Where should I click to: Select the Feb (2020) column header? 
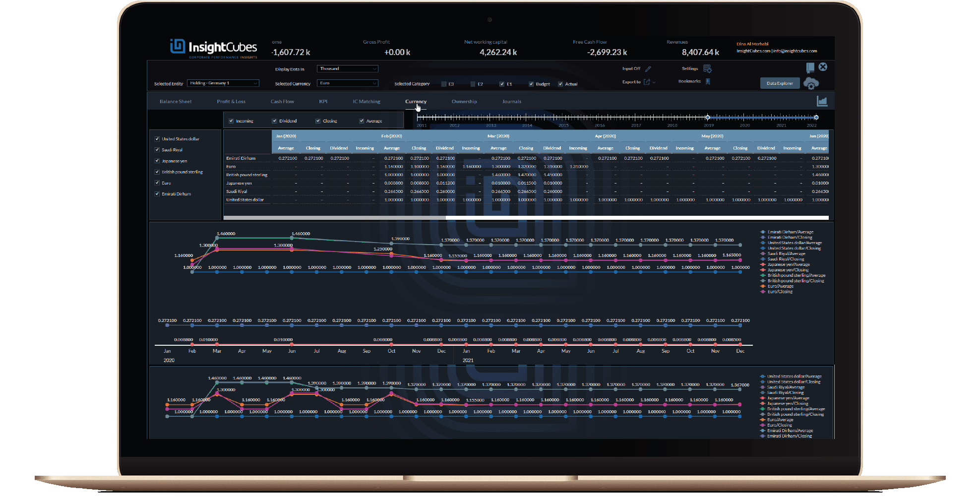coord(391,136)
